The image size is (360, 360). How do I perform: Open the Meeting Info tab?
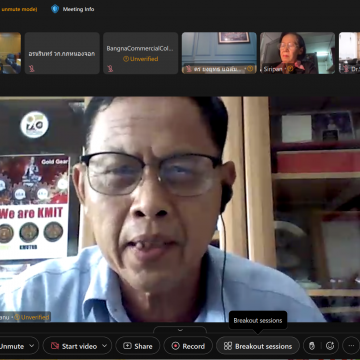coord(73,9)
